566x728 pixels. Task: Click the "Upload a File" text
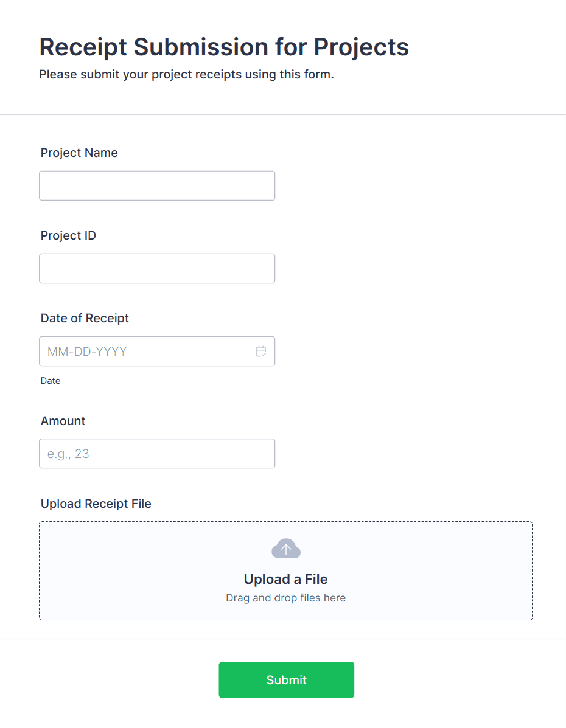click(x=285, y=579)
